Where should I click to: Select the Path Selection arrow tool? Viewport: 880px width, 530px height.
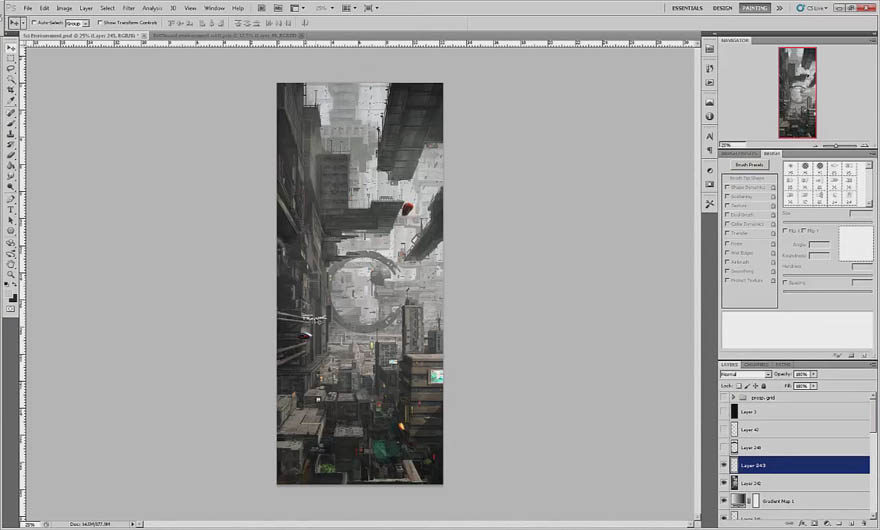[x=11, y=220]
